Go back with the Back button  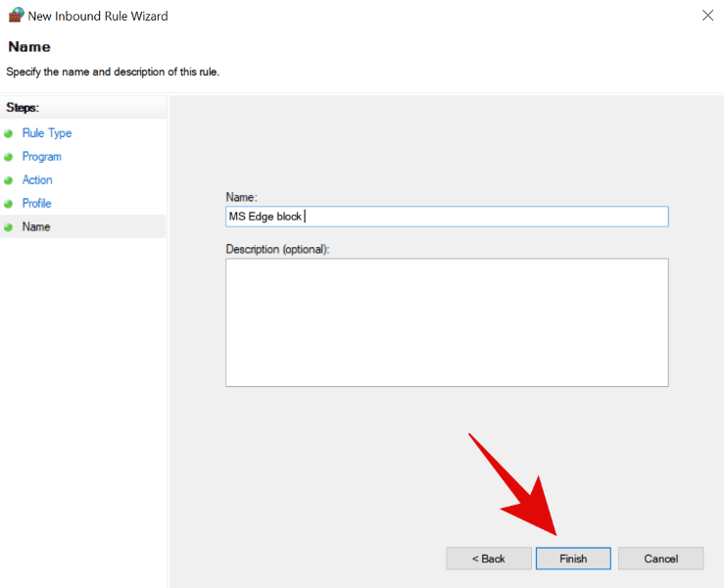click(x=489, y=559)
